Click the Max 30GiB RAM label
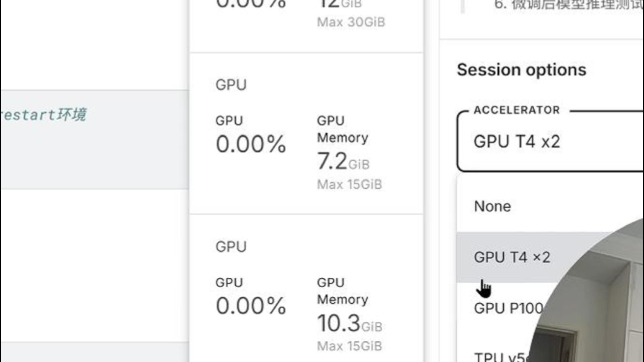 351,22
